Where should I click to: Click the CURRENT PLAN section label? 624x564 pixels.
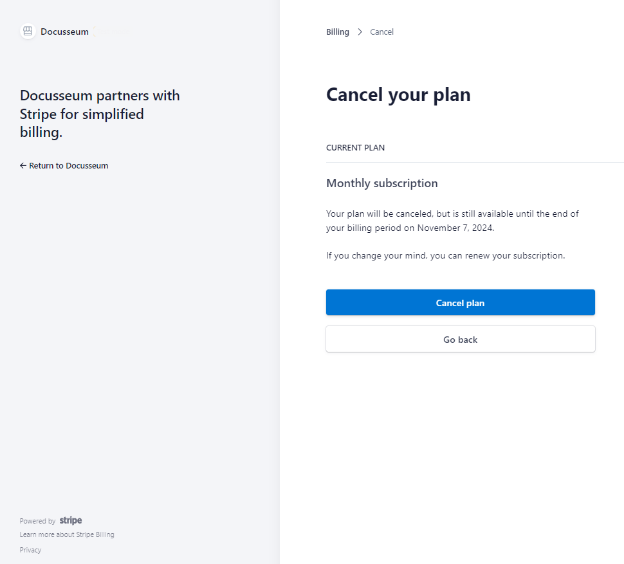[x=355, y=148]
